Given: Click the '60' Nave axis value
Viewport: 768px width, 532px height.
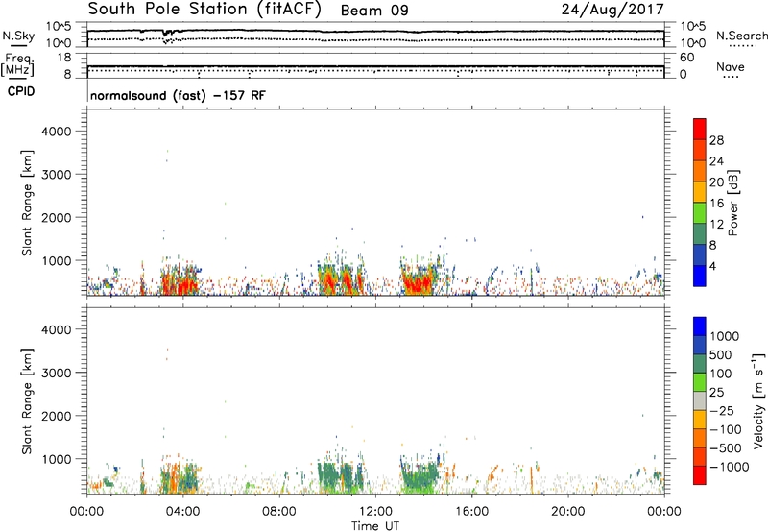Looking at the screenshot, I should (686, 58).
